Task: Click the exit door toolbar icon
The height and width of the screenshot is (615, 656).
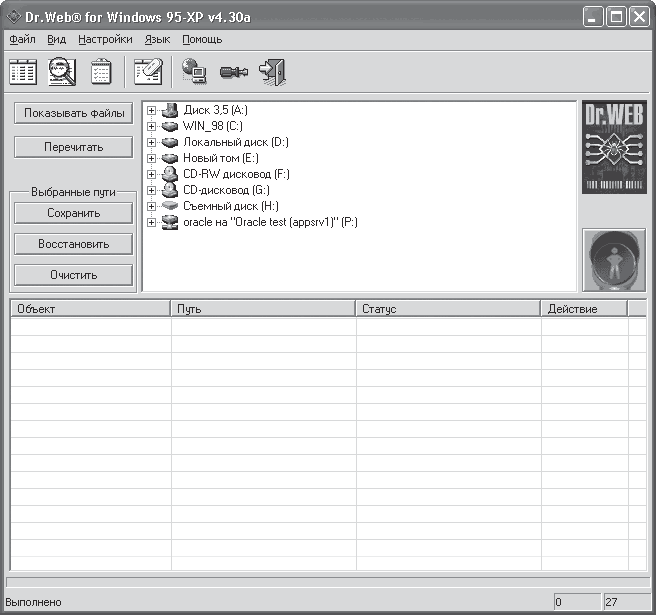Action: point(272,71)
